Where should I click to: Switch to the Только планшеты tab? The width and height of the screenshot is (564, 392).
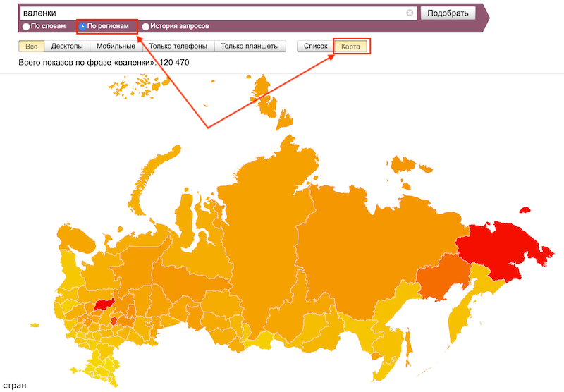pos(250,47)
